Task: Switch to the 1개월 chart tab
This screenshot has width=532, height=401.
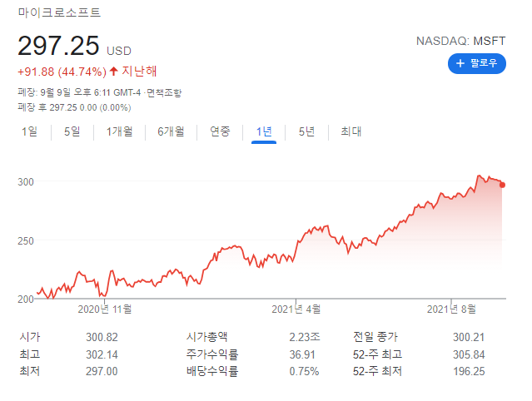Action: coord(119,131)
